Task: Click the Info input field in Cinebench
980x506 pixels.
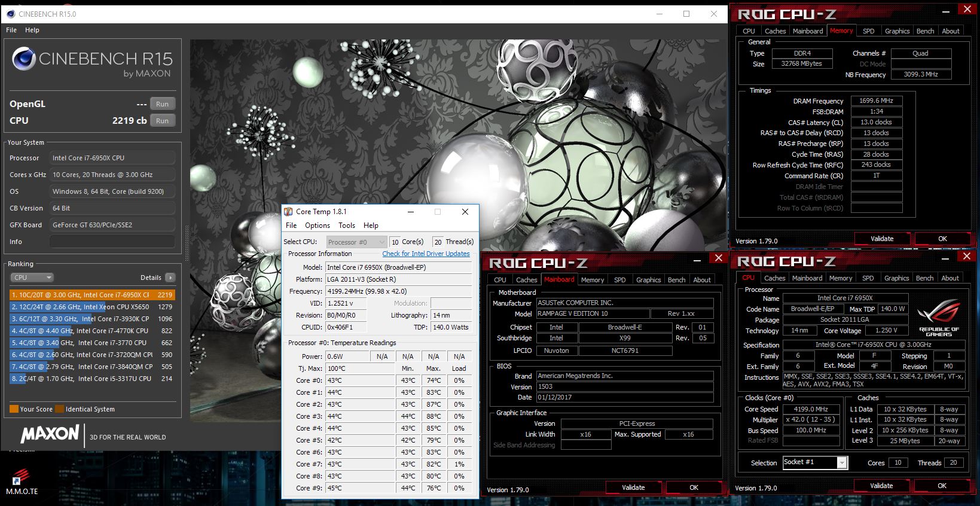Action: click(112, 242)
